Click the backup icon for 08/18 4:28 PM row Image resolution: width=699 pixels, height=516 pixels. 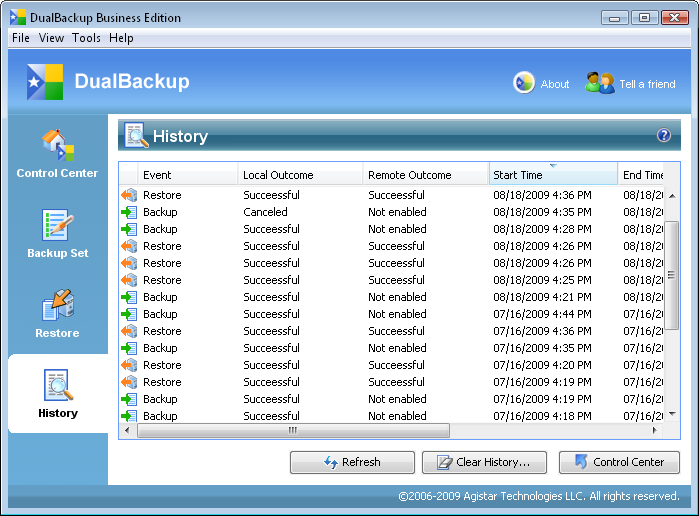coord(129,229)
